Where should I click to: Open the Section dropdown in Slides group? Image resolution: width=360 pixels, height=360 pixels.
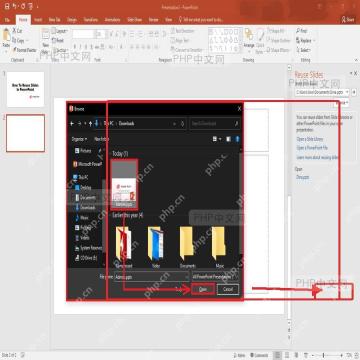click(x=60, y=50)
